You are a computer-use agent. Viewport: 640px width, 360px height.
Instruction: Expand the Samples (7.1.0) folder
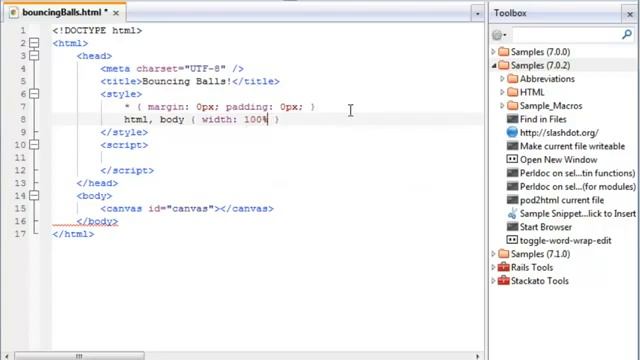493,254
